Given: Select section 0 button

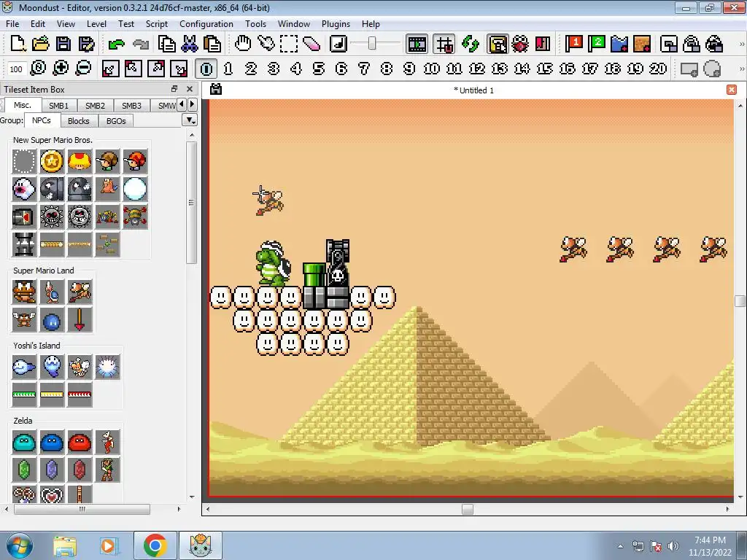Looking at the screenshot, I should coord(206,69).
